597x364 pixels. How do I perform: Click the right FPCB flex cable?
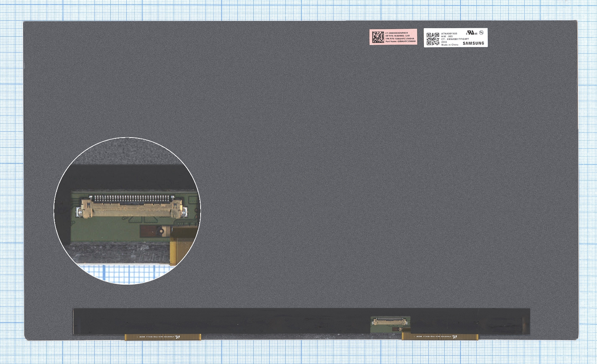tap(440, 336)
